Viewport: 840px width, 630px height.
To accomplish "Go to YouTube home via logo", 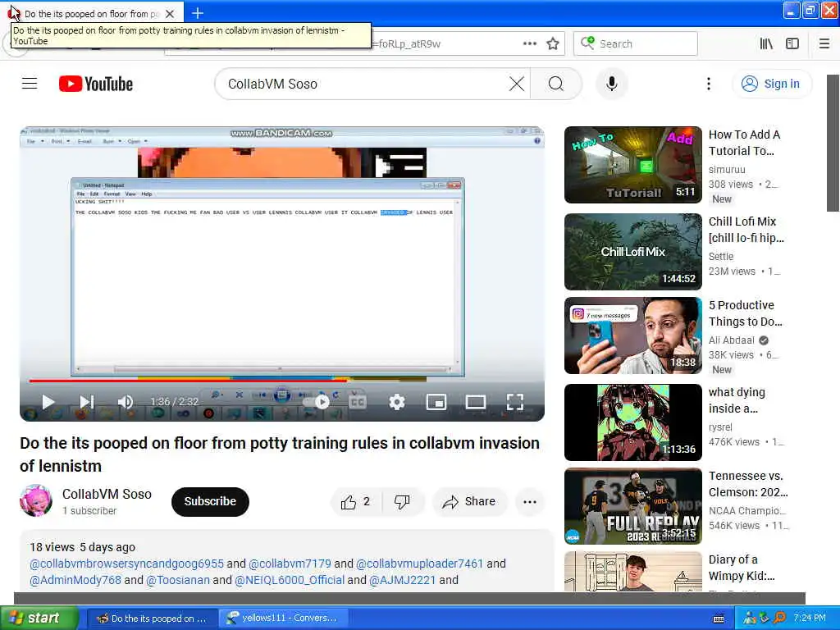I will 96,84.
